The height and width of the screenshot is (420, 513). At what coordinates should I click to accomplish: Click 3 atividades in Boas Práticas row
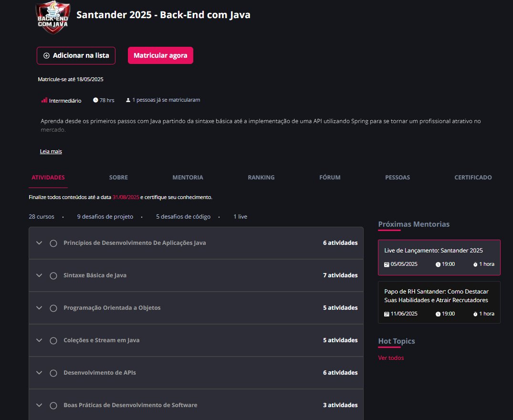(340, 405)
